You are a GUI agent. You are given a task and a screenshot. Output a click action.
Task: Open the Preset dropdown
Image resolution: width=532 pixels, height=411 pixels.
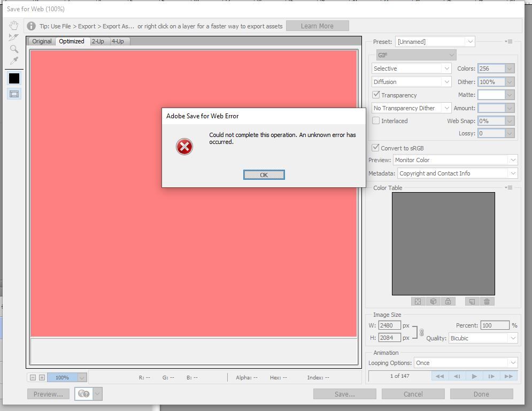coord(435,42)
